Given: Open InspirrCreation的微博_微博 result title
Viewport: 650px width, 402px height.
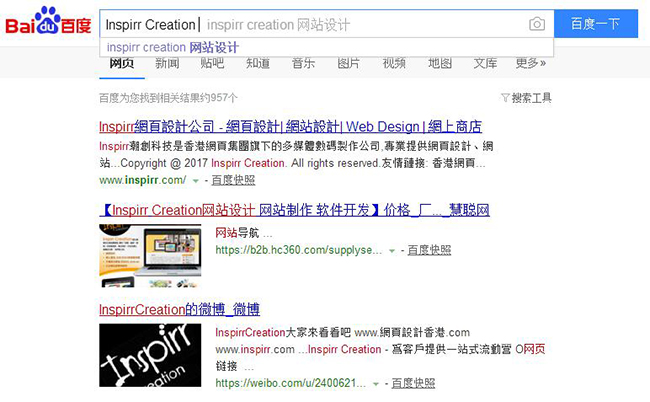Looking at the screenshot, I should tap(179, 310).
